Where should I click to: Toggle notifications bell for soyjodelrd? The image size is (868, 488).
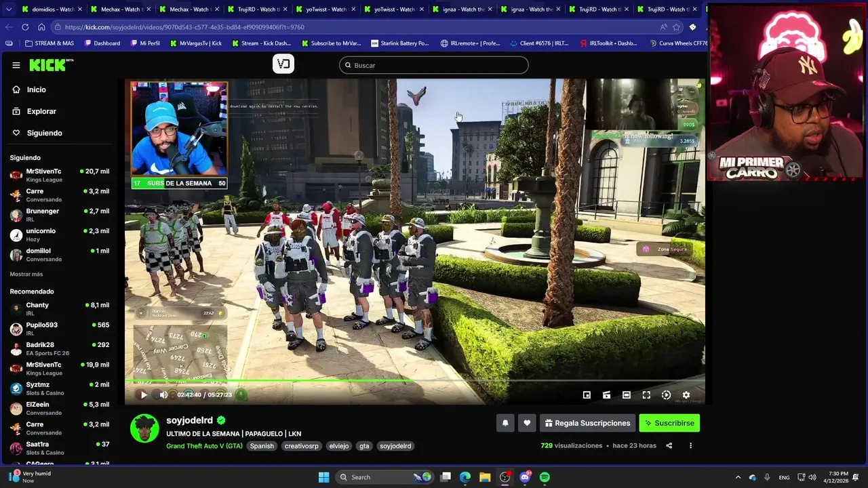pos(505,423)
